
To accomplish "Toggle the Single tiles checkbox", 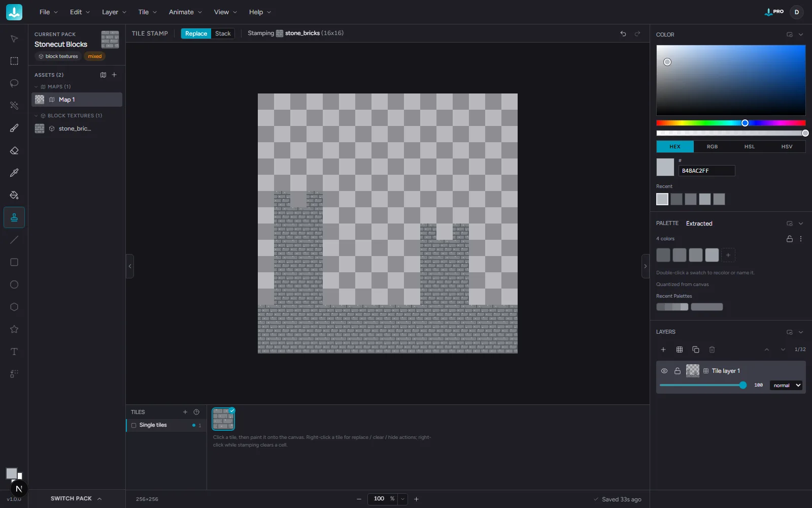I will point(134,425).
